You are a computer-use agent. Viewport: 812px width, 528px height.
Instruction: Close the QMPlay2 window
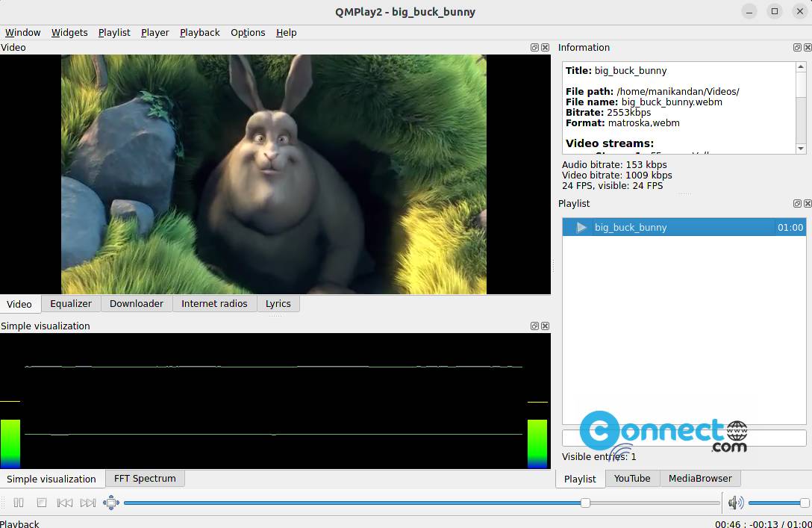(799, 11)
